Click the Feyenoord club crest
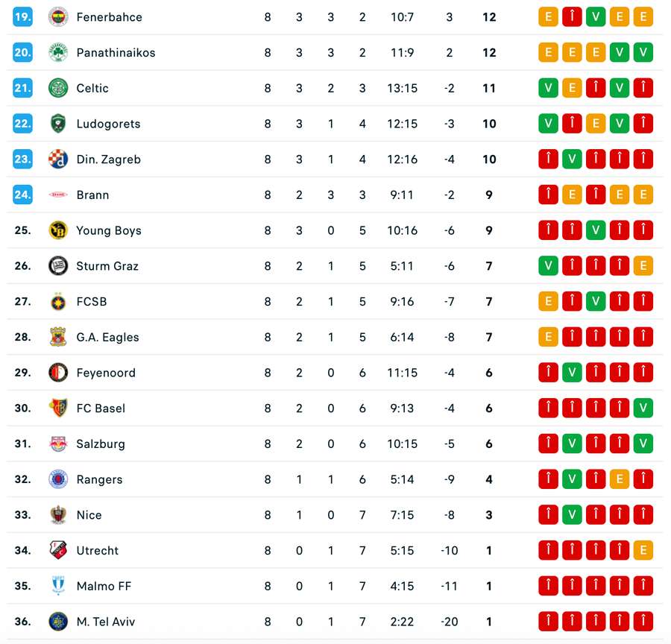 (x=58, y=373)
